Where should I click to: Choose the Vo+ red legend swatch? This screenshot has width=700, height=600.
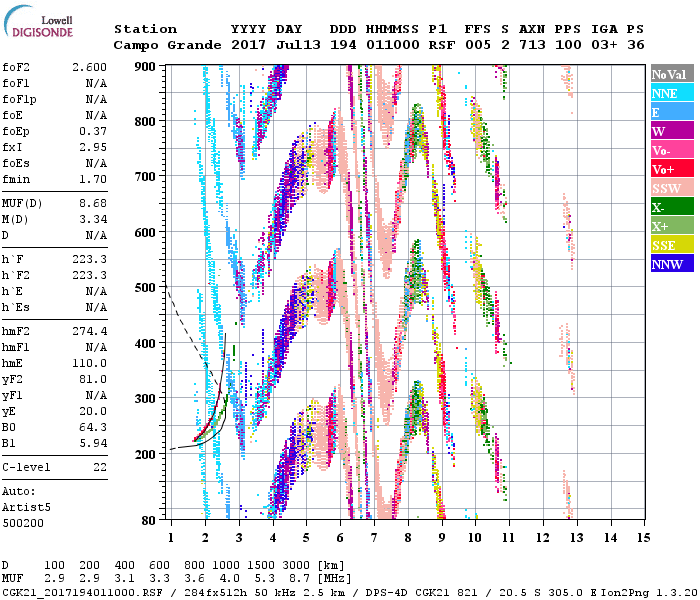click(670, 169)
